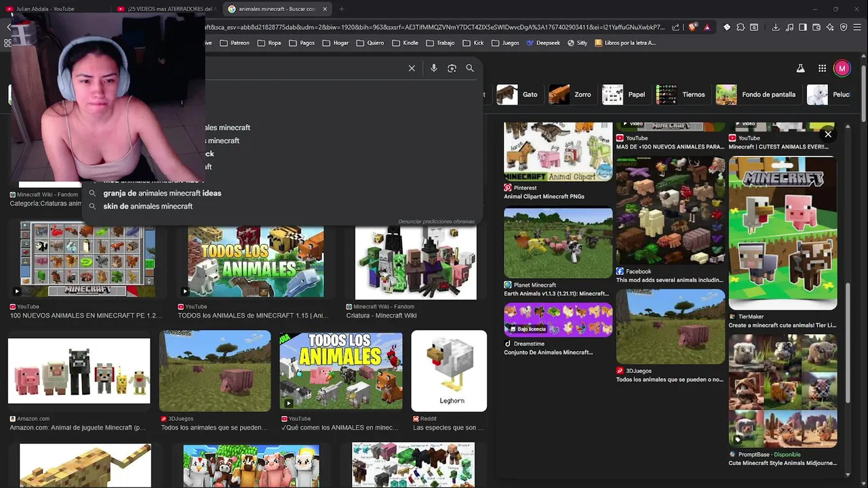Clear the Google search box text
Viewport: 868px width, 488px height.
point(412,68)
